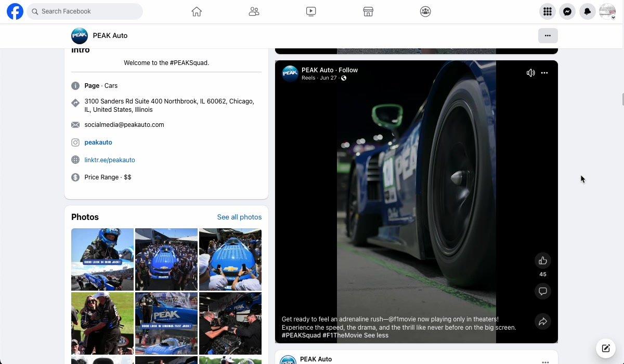Click the new message compose button
The height and width of the screenshot is (364, 624).
pos(606,348)
